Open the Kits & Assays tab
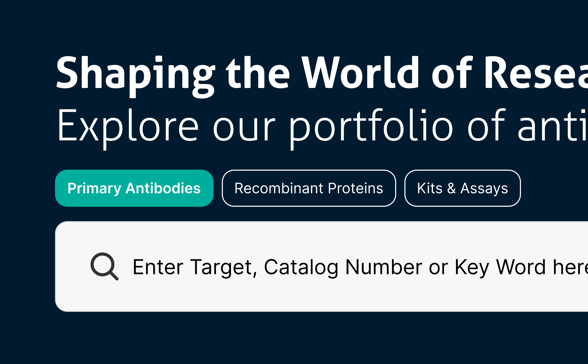This screenshot has width=588, height=364. pyautogui.click(x=462, y=188)
